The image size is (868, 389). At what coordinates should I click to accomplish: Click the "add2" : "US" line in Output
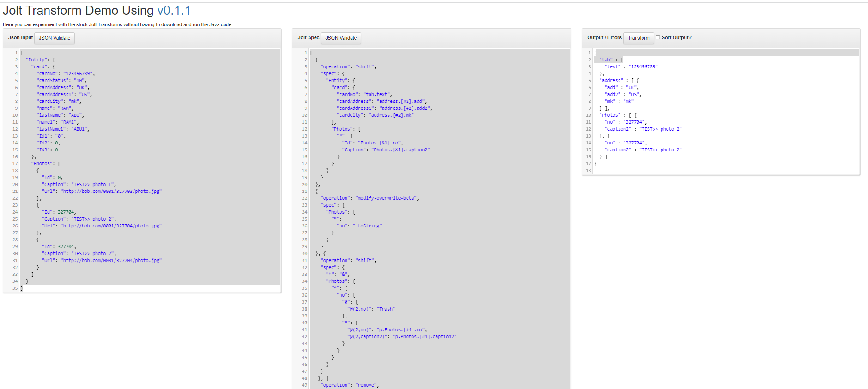(x=623, y=94)
